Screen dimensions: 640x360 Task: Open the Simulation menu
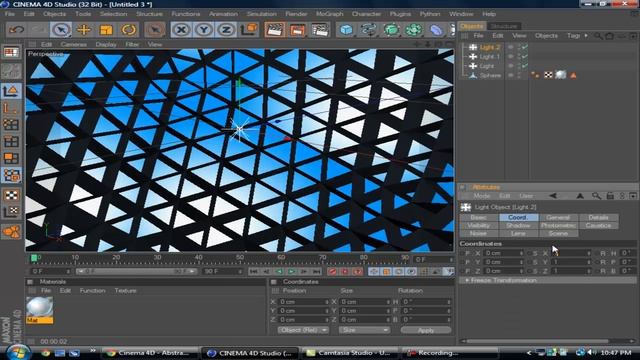click(261, 14)
